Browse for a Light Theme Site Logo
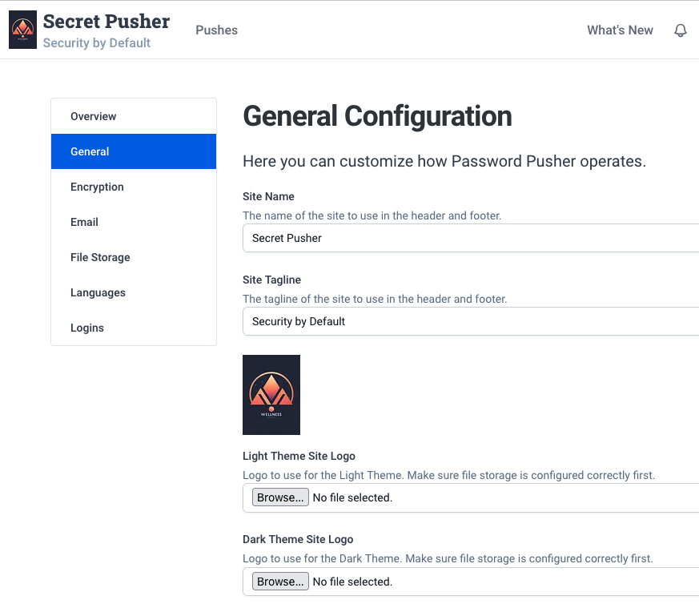This screenshot has height=616, width=699. [x=279, y=497]
